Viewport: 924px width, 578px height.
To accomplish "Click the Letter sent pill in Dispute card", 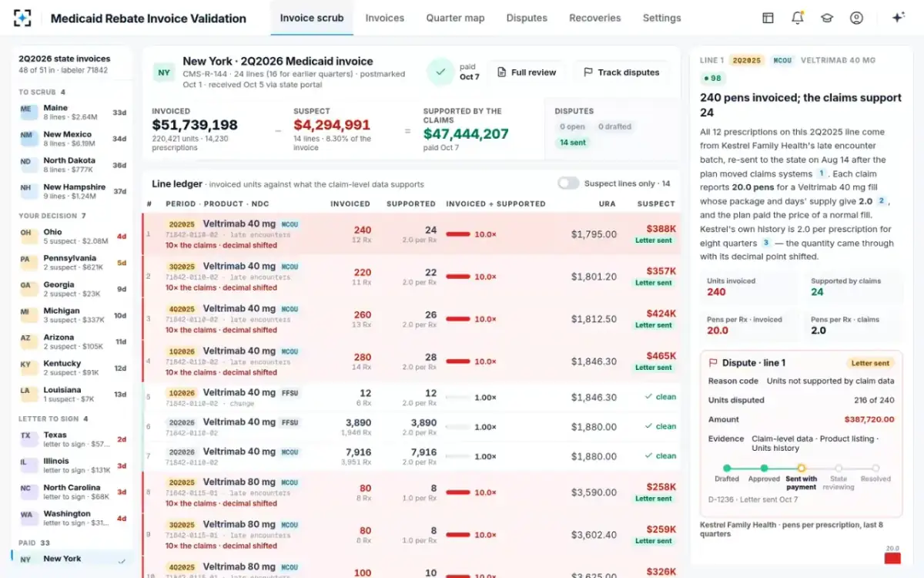I will (870, 363).
